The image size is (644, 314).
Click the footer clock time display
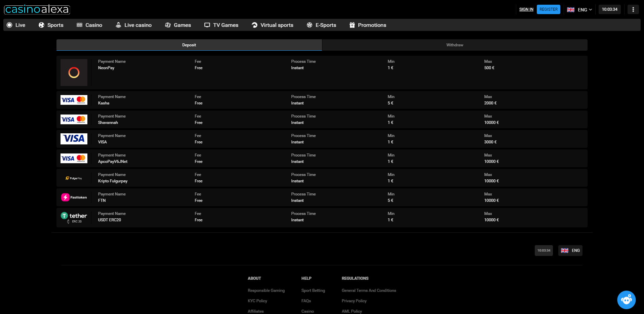click(x=544, y=251)
